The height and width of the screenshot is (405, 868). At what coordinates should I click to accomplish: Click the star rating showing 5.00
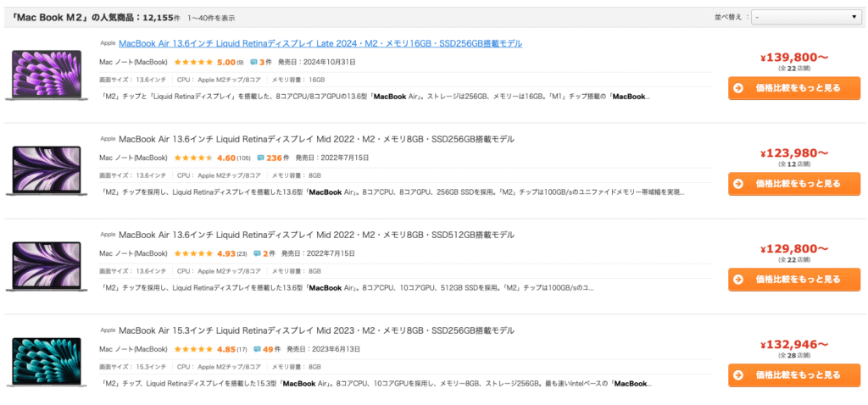tap(193, 62)
